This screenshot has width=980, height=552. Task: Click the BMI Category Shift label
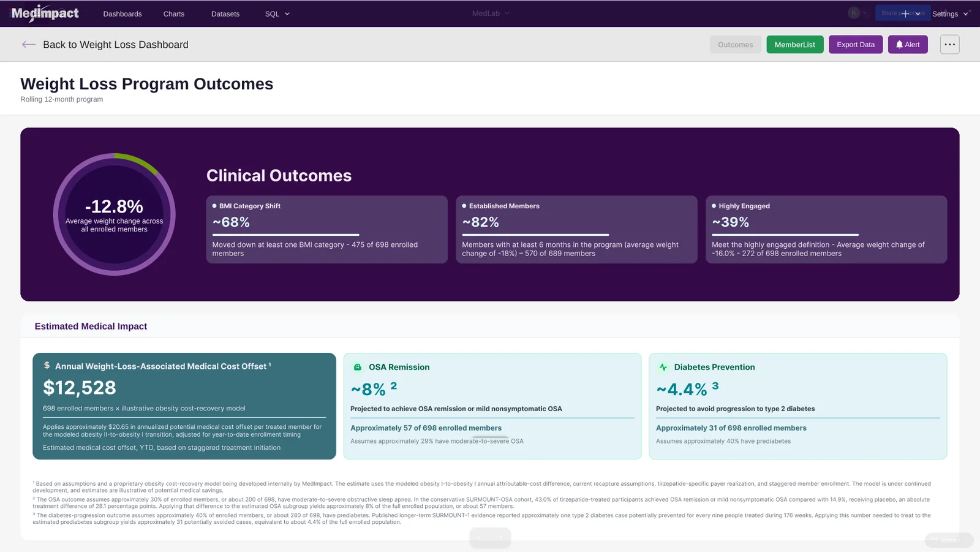pos(250,206)
